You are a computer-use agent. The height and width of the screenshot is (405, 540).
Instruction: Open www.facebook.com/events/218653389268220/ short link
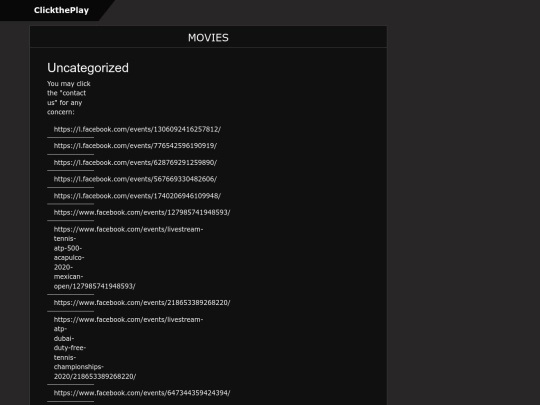pyautogui.click(x=142, y=303)
